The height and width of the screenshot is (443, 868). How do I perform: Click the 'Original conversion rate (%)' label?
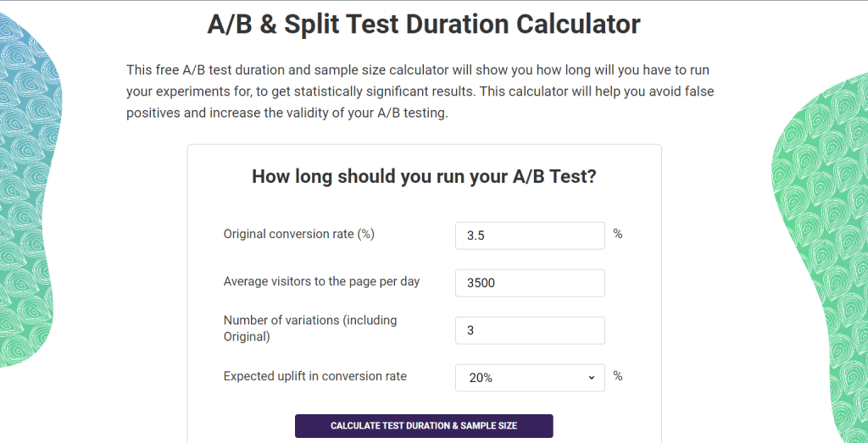click(298, 234)
